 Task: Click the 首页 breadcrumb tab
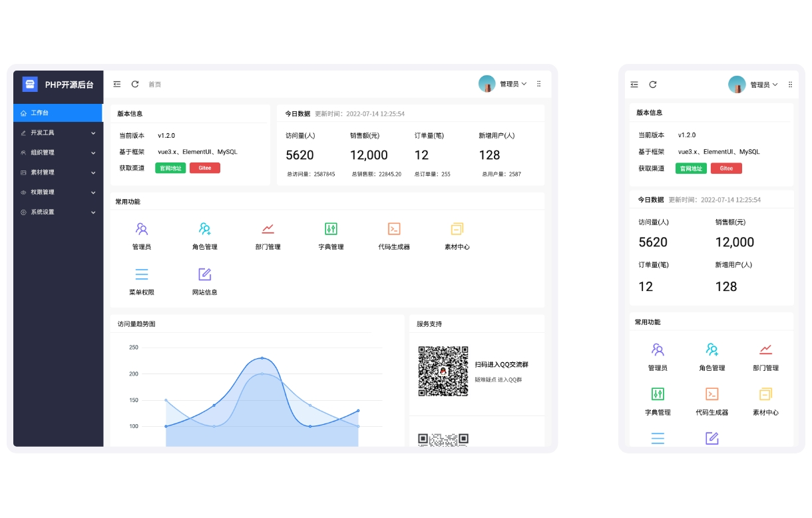154,85
